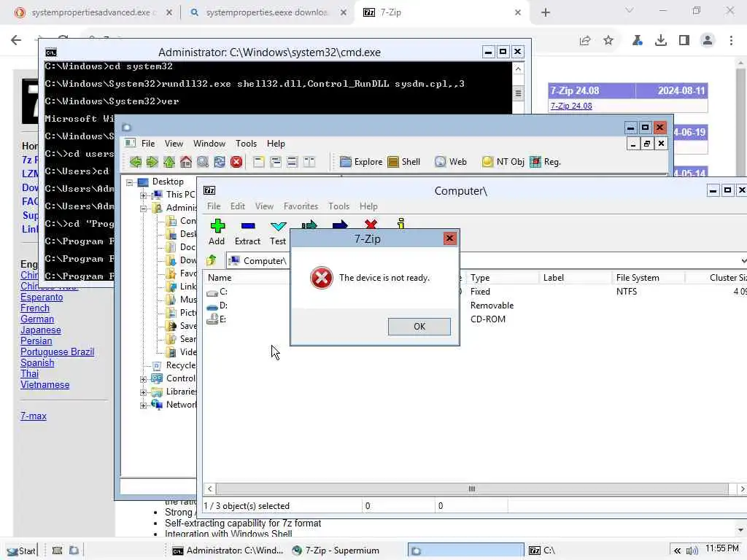The height and width of the screenshot is (560, 747).
Task: Click the Add button in 7-Zip toolbar
Action: click(x=217, y=233)
